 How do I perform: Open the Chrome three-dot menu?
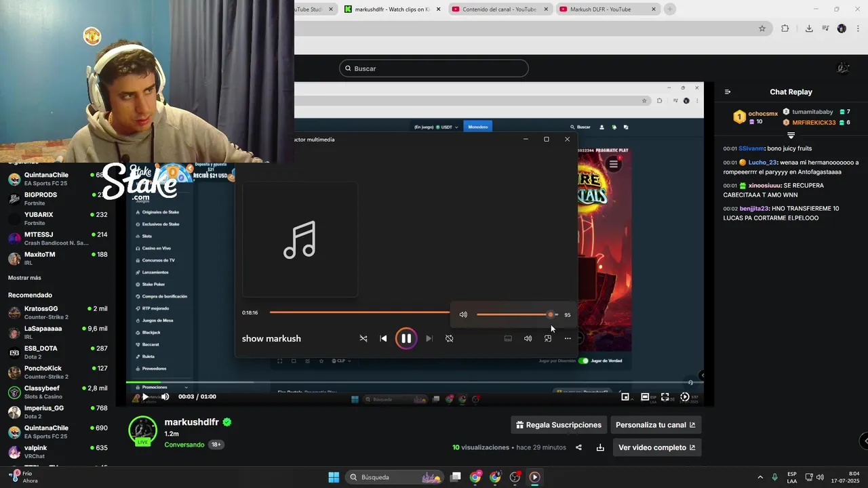pos(858,28)
